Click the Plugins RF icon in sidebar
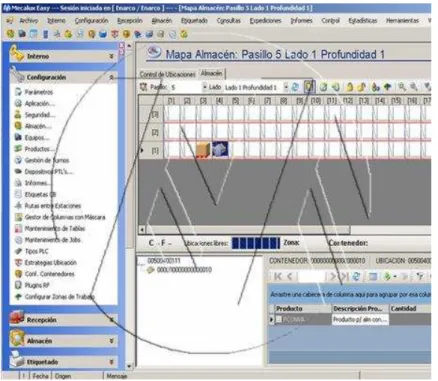 pos(18,285)
